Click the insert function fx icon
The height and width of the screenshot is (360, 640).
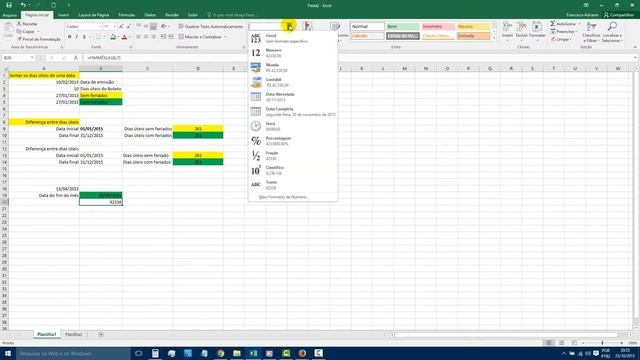76,58
